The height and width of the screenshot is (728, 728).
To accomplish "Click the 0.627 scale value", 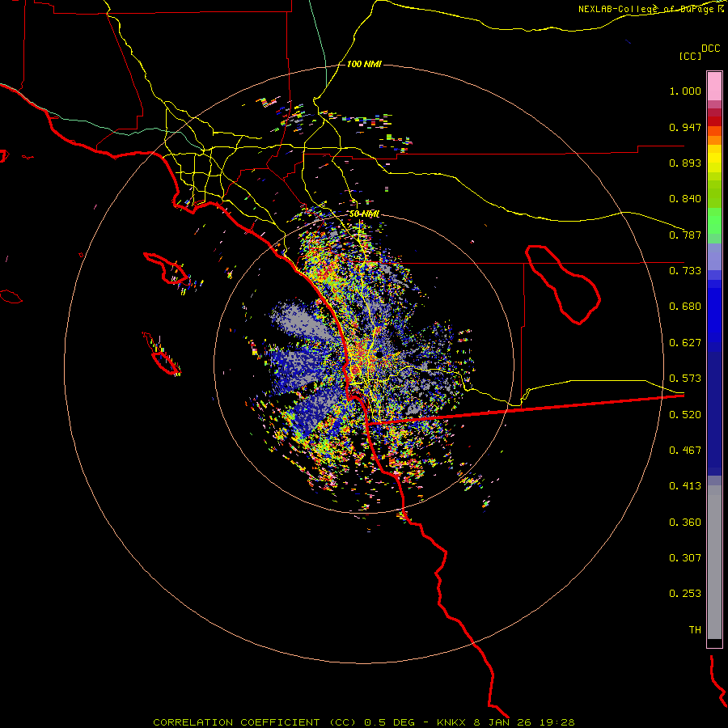I will coord(685,343).
